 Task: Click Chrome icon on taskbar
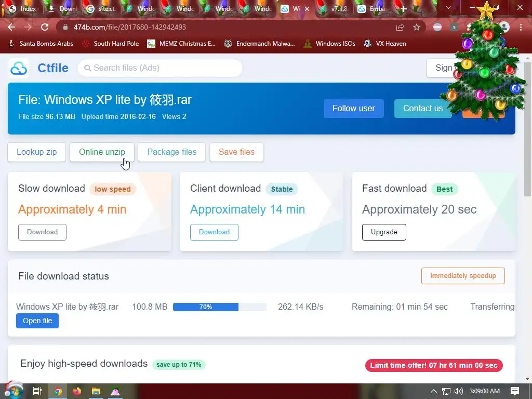[58, 391]
